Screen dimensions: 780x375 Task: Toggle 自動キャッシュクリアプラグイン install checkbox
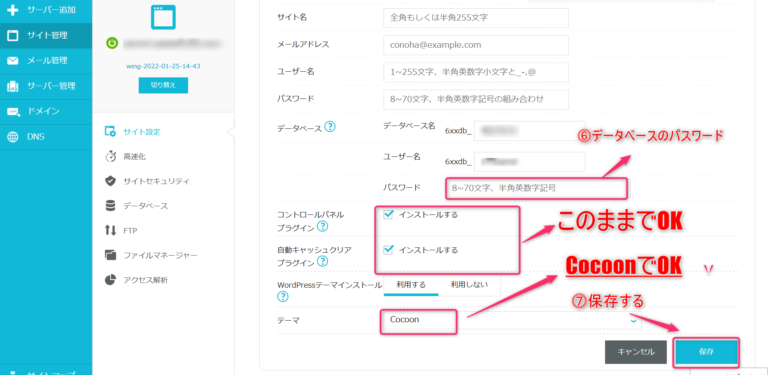[389, 249]
